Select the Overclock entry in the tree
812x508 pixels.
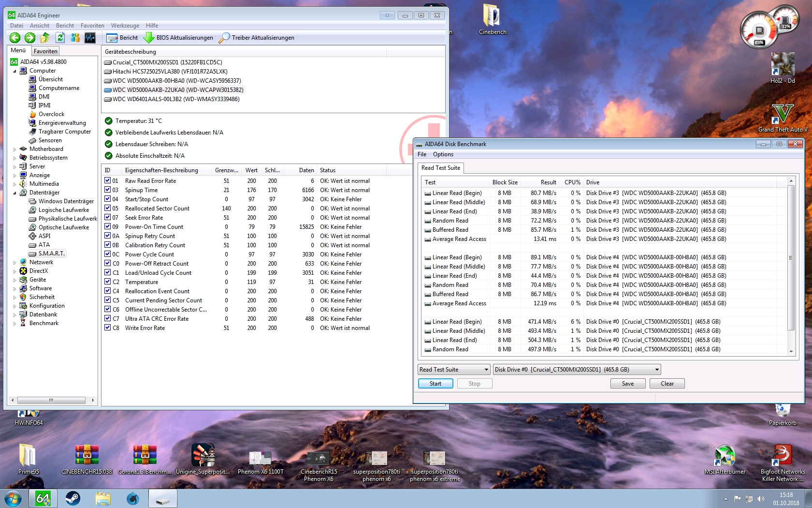pyautogui.click(x=51, y=114)
